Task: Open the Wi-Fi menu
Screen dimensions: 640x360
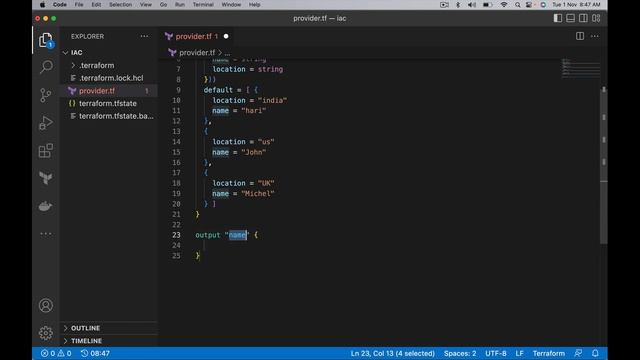Action: pyautogui.click(x=504, y=4)
